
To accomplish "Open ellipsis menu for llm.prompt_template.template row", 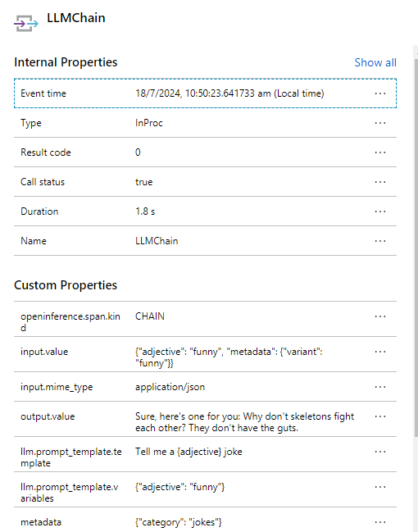I will pyautogui.click(x=380, y=452).
